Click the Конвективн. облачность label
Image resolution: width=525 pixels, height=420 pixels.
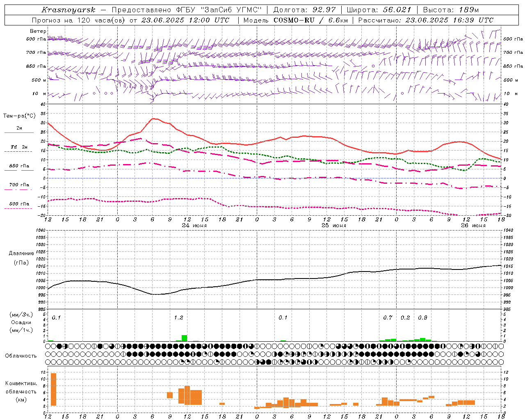click(21, 387)
